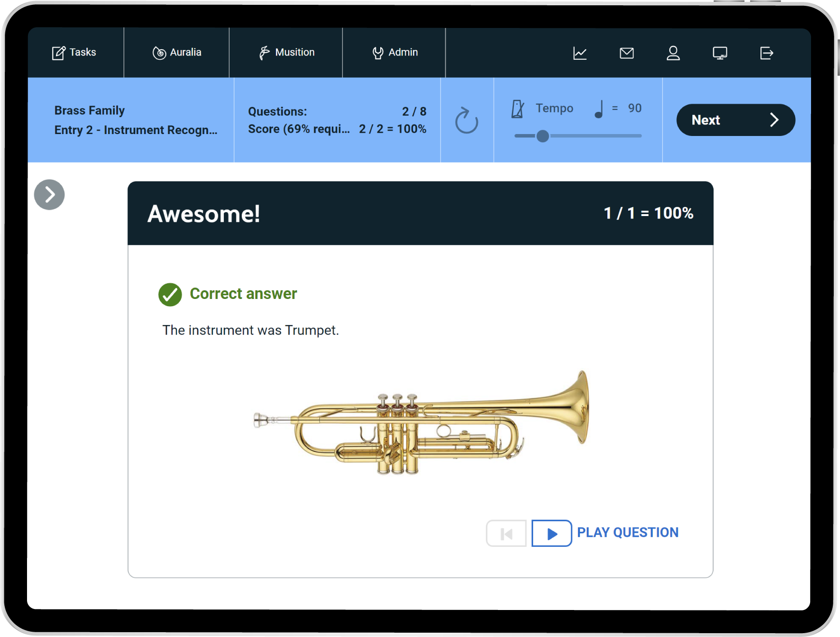Click the PLAY QUESTION text link
The height and width of the screenshot is (637, 840).
click(627, 532)
